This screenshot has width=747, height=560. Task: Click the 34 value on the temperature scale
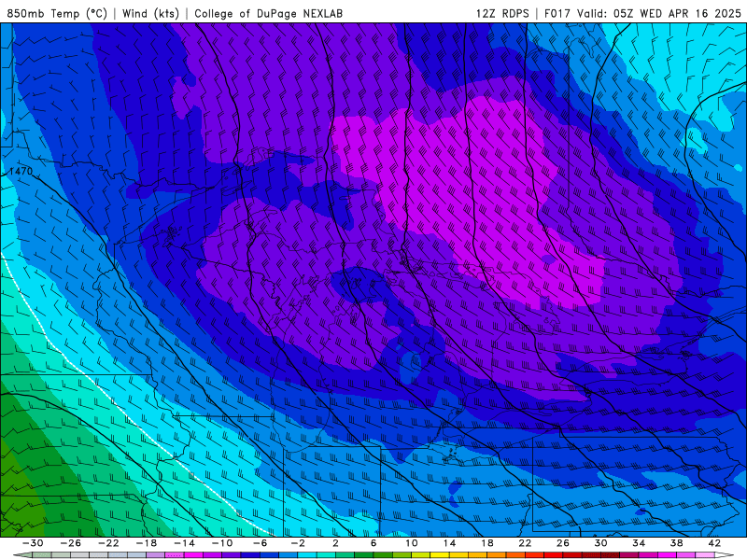tap(639, 543)
